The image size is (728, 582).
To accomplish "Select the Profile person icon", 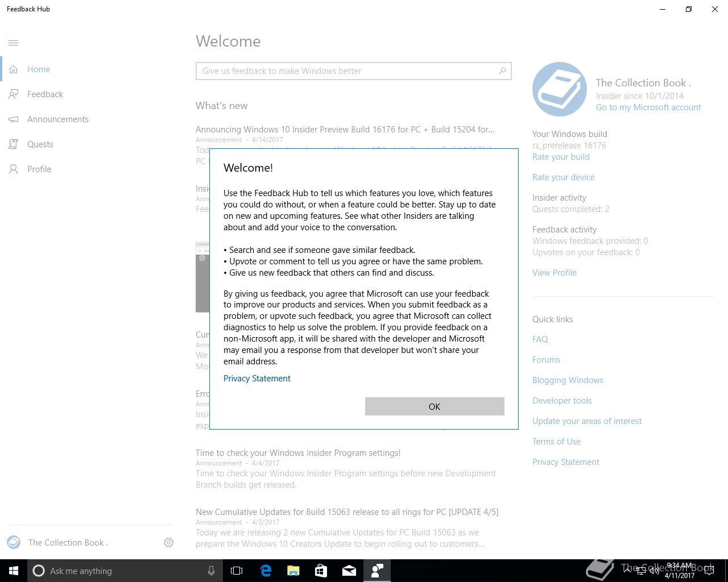I will (x=14, y=169).
